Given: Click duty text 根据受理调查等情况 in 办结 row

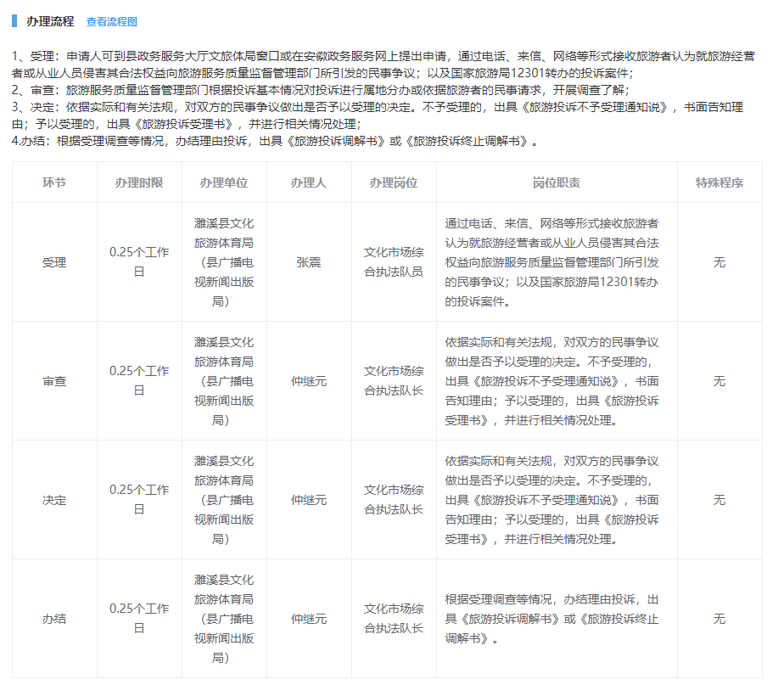Looking at the screenshot, I should coord(552,619).
